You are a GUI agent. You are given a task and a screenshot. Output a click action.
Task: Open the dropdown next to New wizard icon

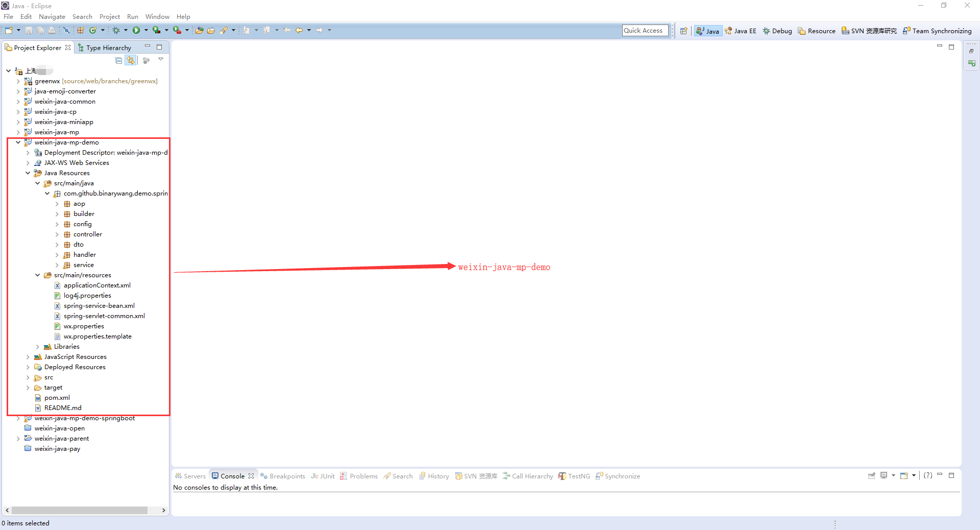pos(18,30)
